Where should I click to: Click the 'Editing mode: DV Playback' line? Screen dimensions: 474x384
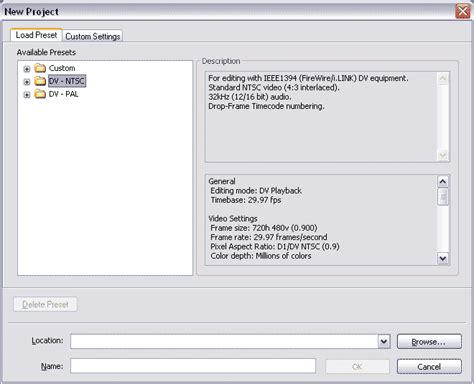(256, 191)
